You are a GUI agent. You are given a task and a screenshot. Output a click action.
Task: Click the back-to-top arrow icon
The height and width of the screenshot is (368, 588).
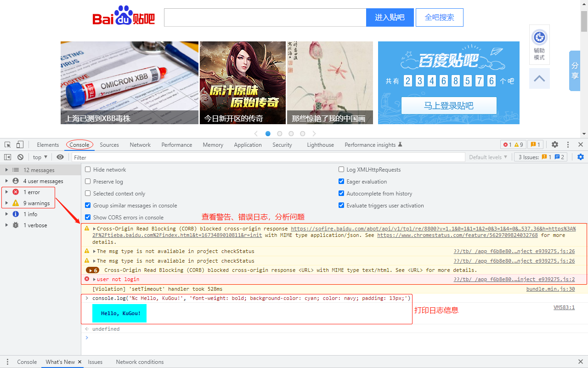click(539, 79)
